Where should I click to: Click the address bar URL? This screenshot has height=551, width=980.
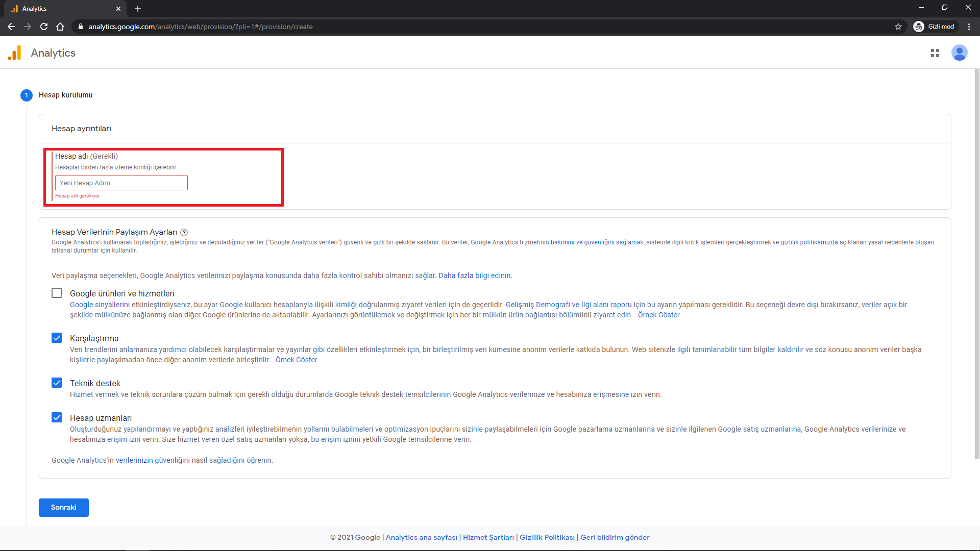[201, 27]
